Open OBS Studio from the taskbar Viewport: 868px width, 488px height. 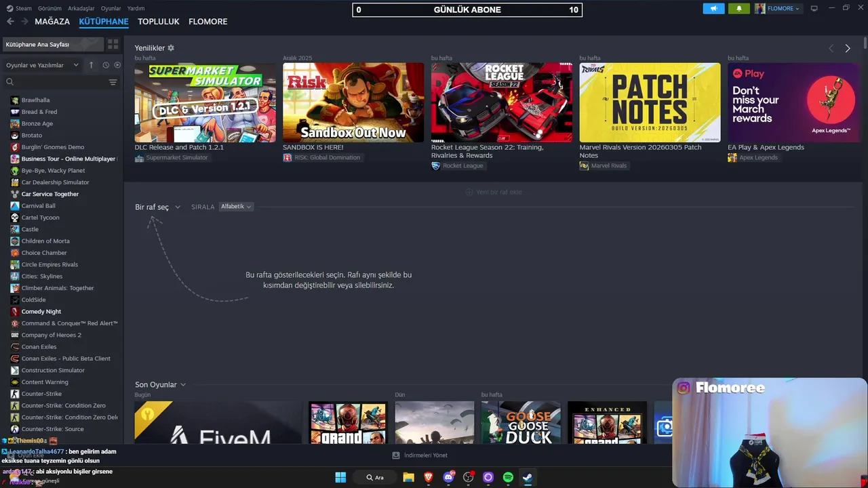click(x=468, y=477)
